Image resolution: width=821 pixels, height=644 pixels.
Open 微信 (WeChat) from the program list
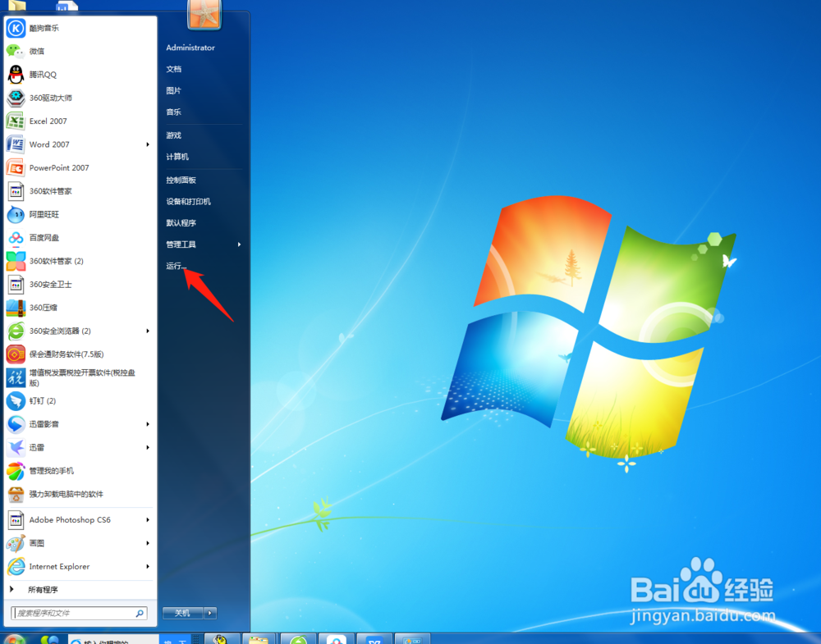[x=80, y=51]
